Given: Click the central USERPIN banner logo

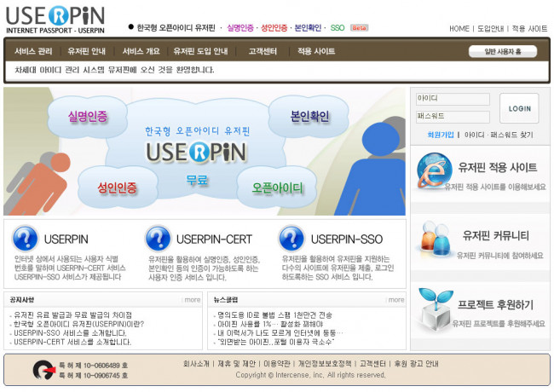Looking at the screenshot, I should 196,153.
